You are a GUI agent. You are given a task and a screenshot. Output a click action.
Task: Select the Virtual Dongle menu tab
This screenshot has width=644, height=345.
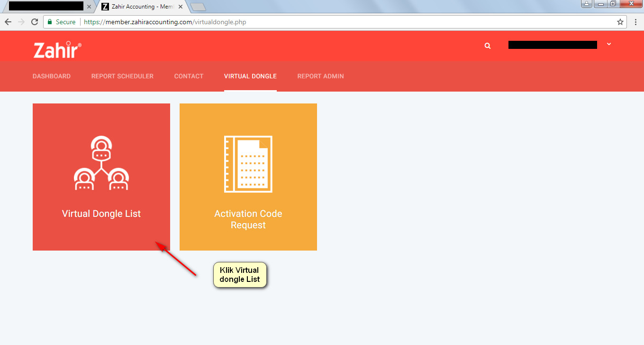point(250,76)
